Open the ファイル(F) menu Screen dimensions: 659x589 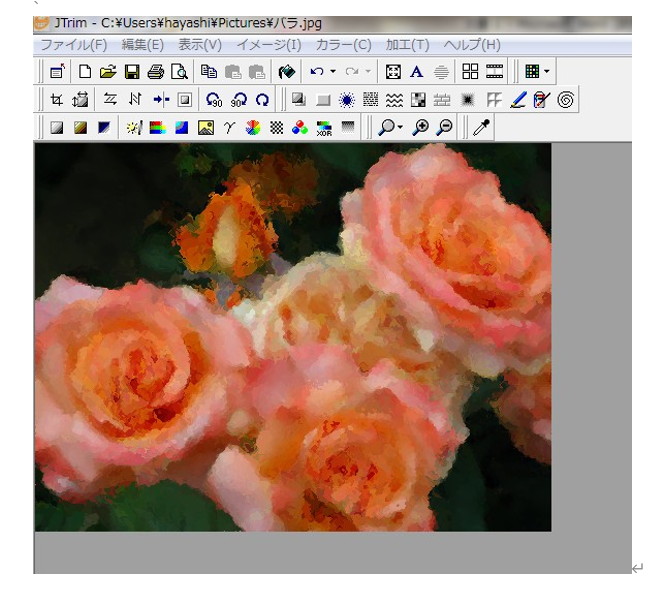coord(73,45)
